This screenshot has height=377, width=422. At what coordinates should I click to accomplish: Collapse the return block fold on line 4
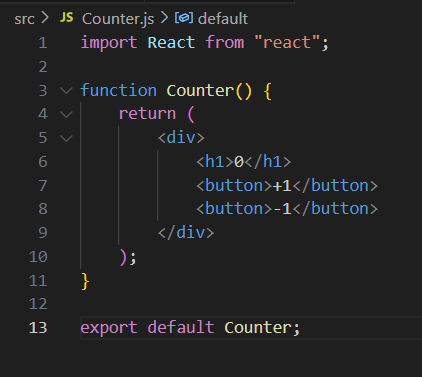[66, 114]
